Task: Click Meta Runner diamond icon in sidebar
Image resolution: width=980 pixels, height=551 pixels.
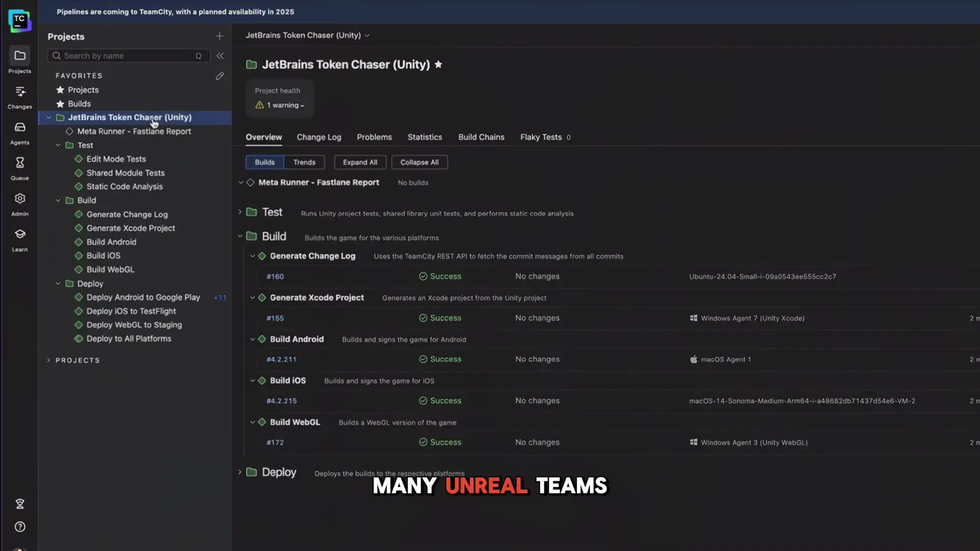Action: click(x=69, y=131)
